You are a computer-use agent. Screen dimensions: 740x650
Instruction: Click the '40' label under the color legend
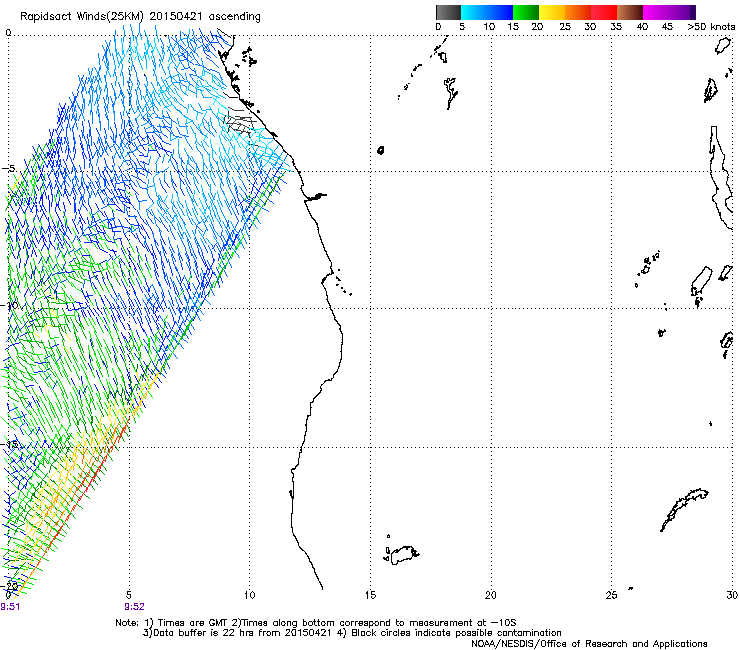tap(642, 27)
